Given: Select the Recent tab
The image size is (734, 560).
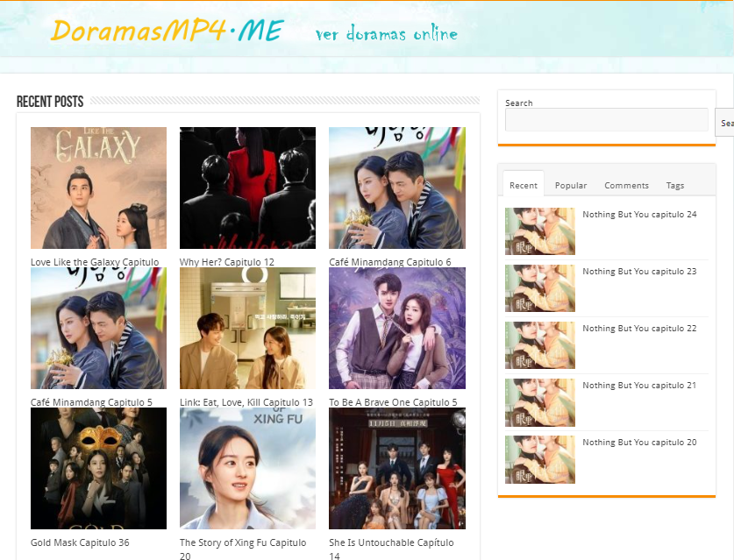Looking at the screenshot, I should coord(524,185).
